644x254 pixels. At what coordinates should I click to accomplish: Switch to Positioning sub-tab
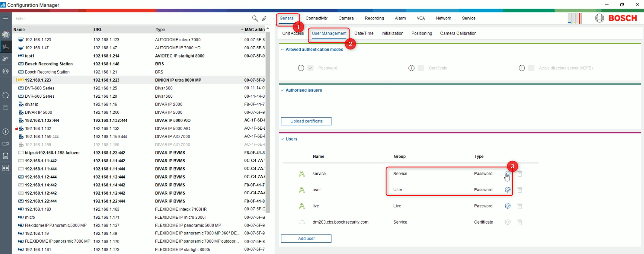pos(422,33)
